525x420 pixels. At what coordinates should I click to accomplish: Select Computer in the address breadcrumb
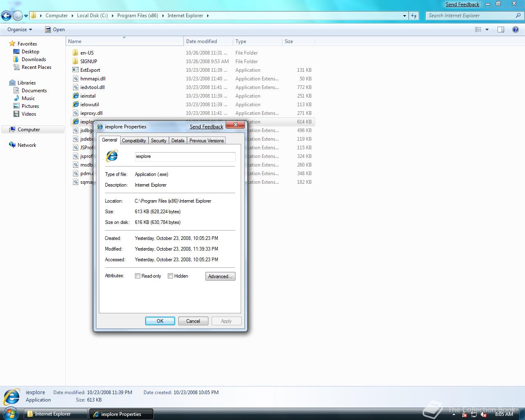57,16
